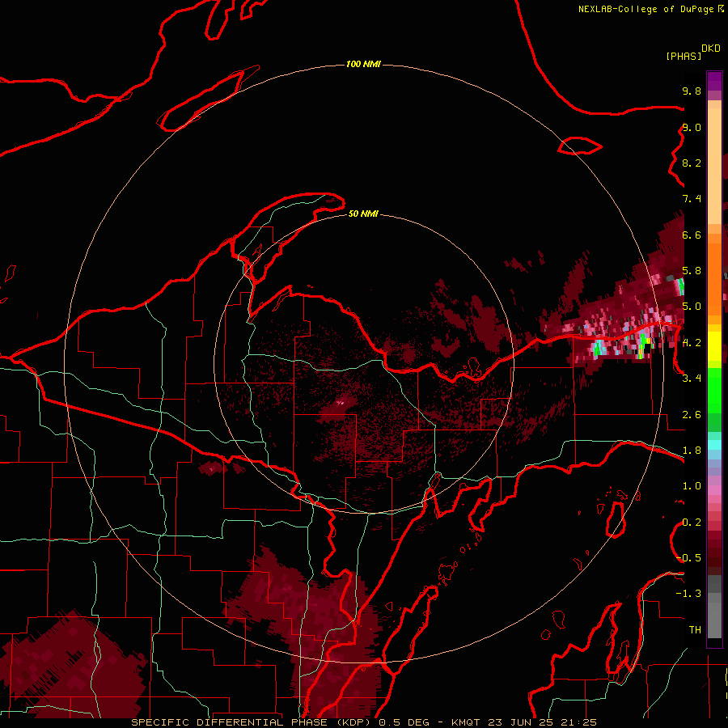Click the 5.8 legend value
728x728 pixels.
tap(692, 271)
